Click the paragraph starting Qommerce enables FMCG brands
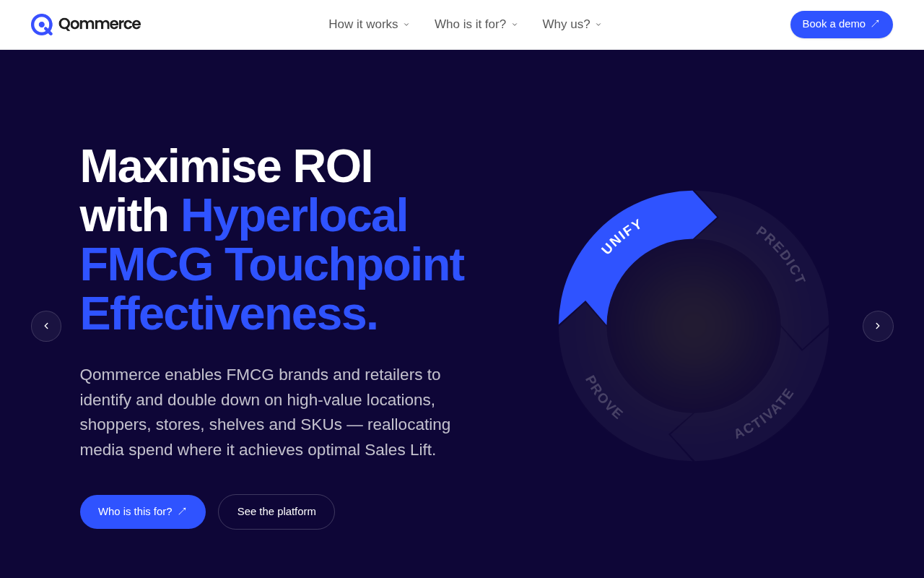 click(x=266, y=413)
